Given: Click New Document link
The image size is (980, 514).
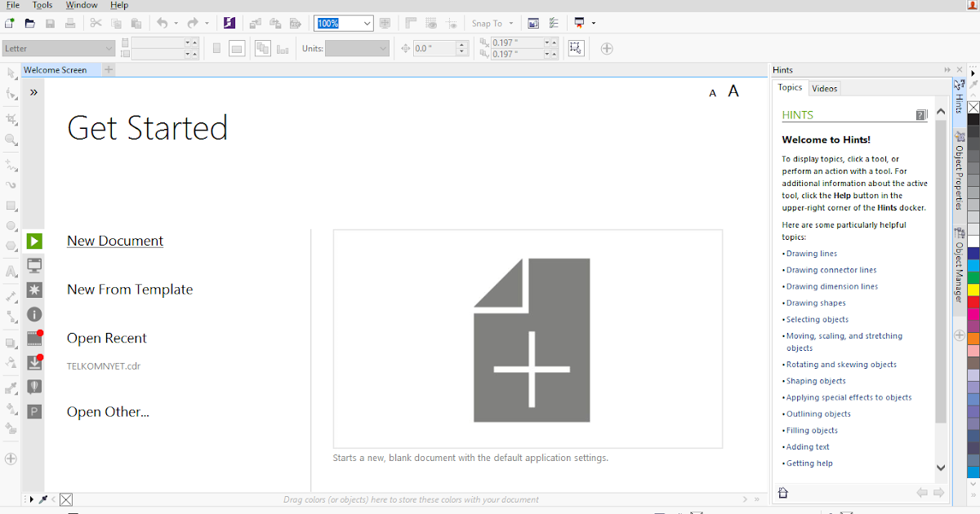Looking at the screenshot, I should pyautogui.click(x=115, y=241).
